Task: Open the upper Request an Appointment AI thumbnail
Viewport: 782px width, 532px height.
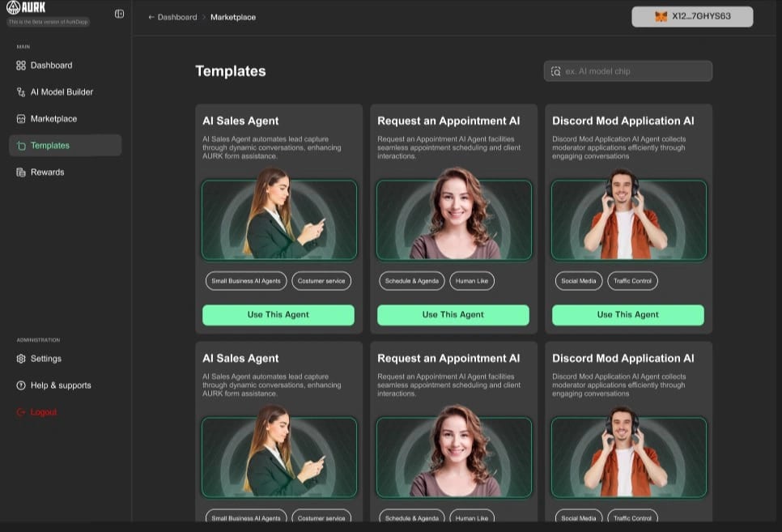Action: 454,215
